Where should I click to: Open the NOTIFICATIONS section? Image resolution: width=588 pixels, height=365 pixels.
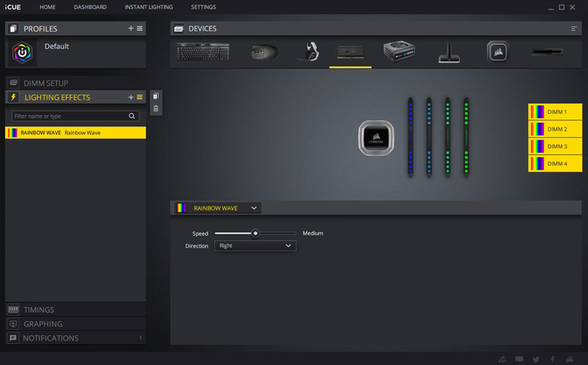tap(75, 338)
